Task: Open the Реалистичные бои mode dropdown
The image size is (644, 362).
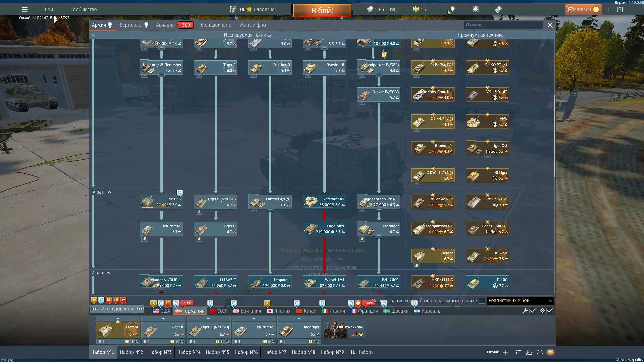Action: [x=520, y=301]
